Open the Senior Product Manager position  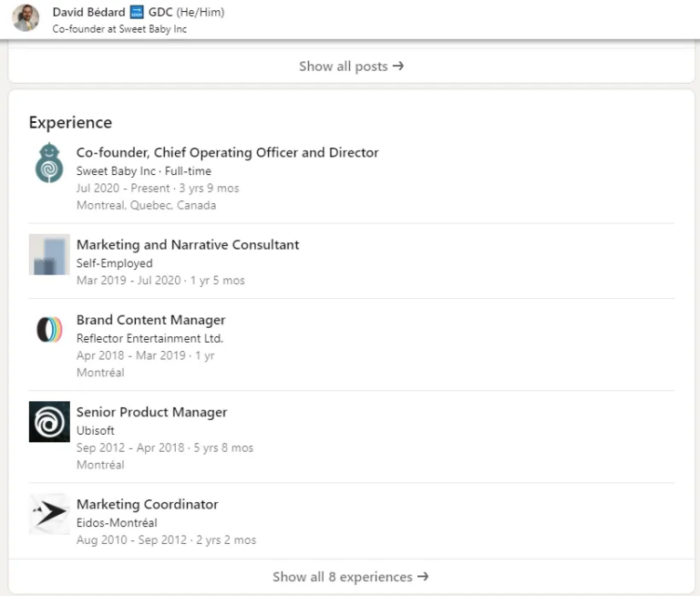[x=151, y=412]
